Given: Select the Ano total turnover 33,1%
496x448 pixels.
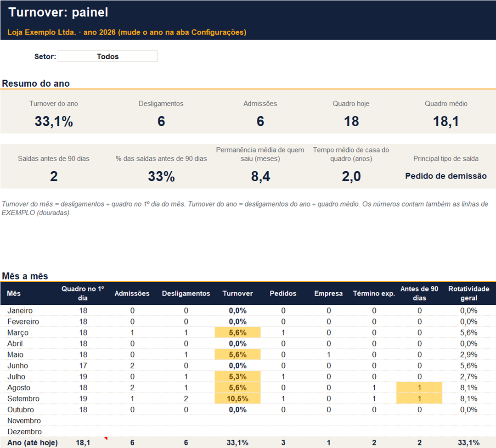Looking at the screenshot, I should (x=237, y=442).
